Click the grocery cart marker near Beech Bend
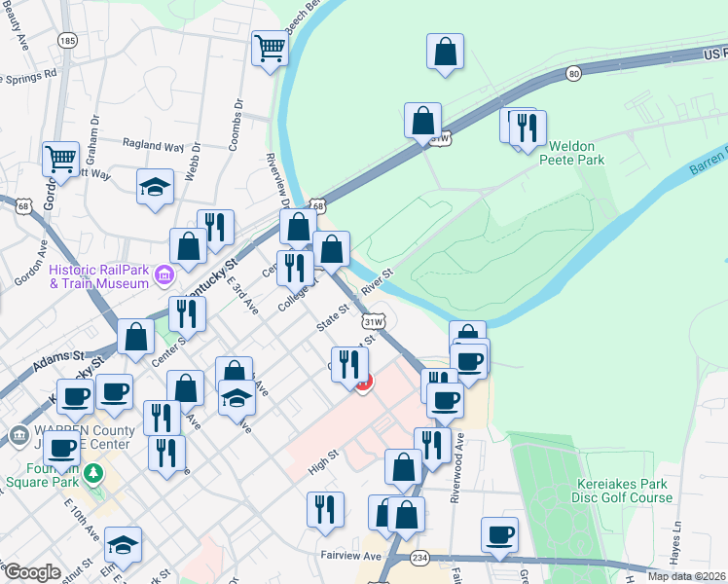Viewport: 728px width, 584px height. coord(270,49)
